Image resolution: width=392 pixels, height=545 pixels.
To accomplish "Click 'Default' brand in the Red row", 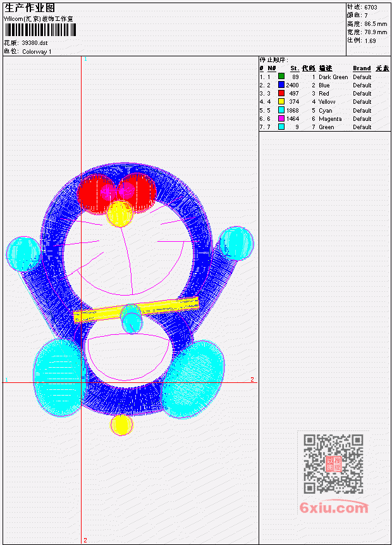I will point(362,93).
